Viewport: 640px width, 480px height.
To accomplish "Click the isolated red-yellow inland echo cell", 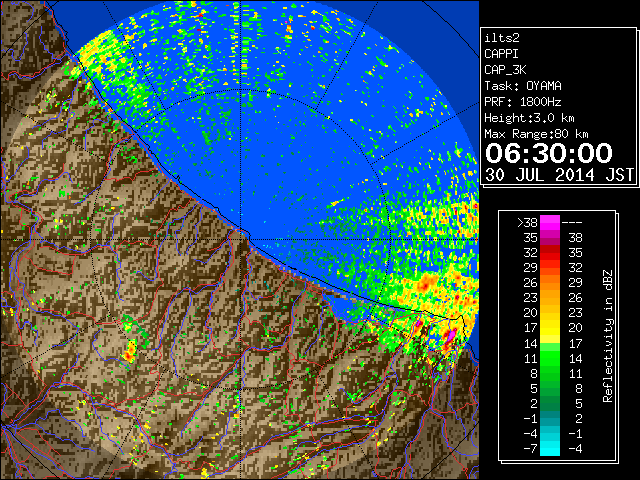I will tap(130, 351).
